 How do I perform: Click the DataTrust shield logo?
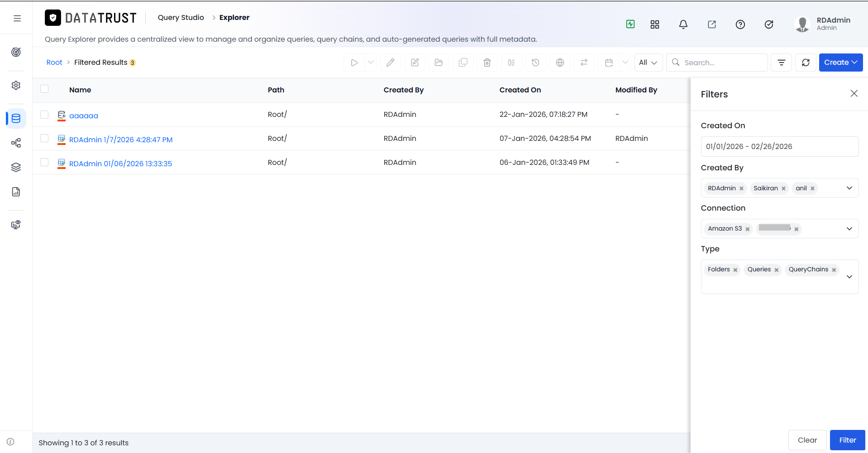coord(53,18)
